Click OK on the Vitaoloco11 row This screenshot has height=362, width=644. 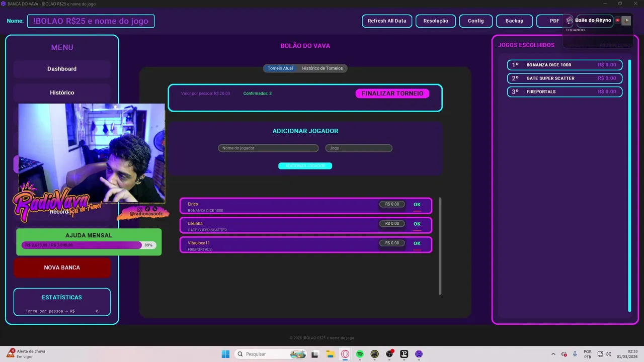[x=417, y=243]
